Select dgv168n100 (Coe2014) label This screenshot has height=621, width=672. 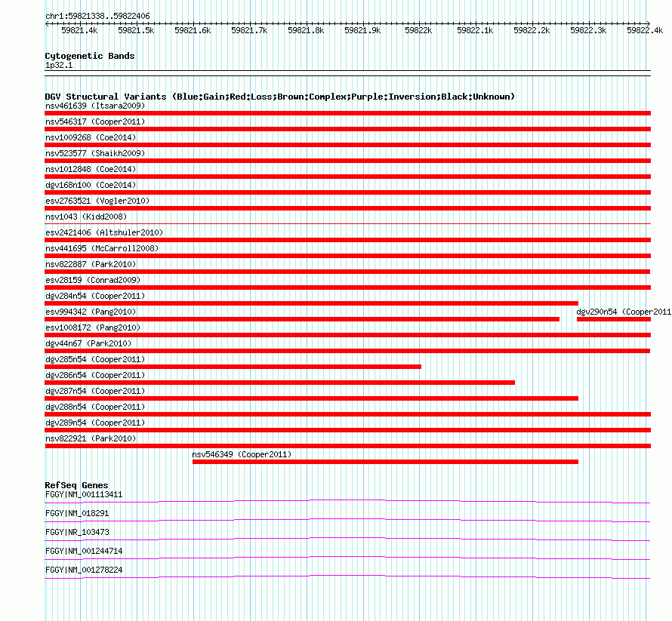(91, 185)
